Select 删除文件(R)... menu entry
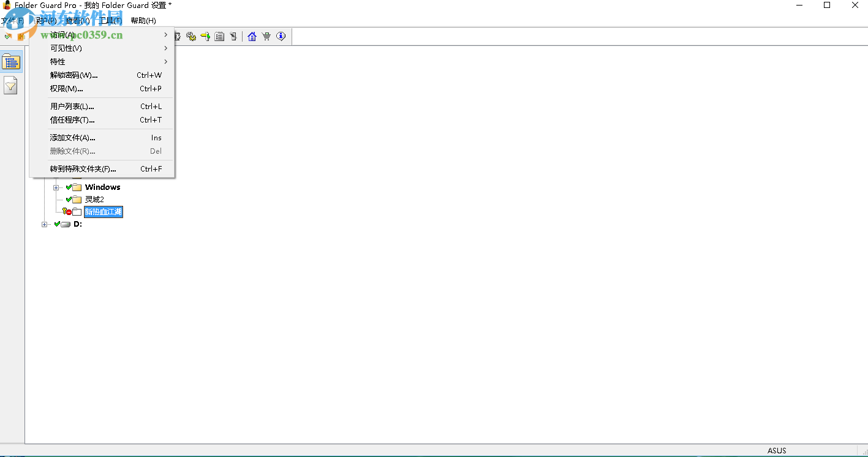Image resolution: width=868 pixels, height=457 pixels. [102, 151]
